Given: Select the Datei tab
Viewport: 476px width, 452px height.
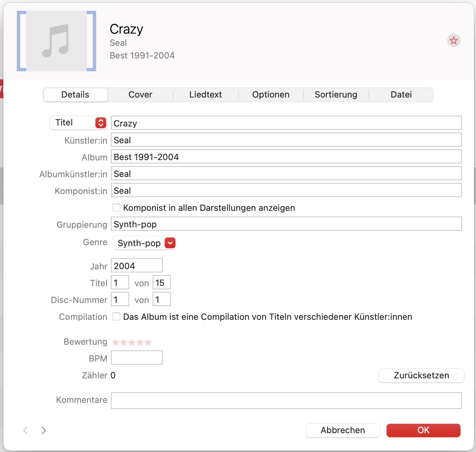Looking at the screenshot, I should point(401,95).
